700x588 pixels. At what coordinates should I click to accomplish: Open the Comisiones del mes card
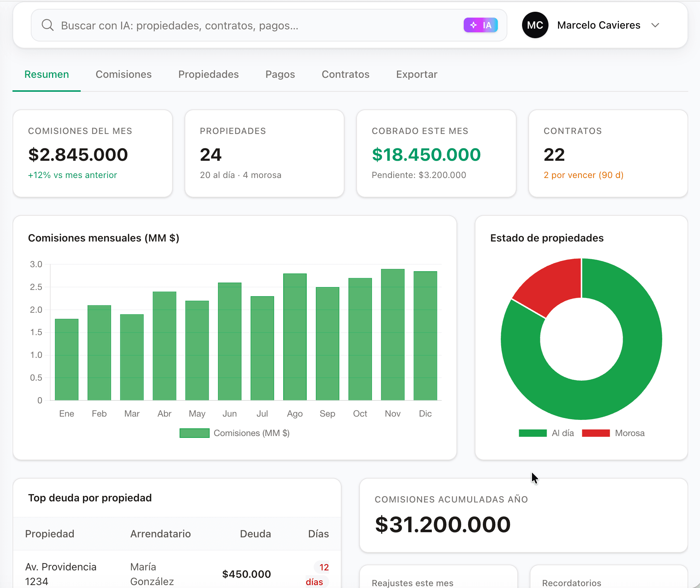92,153
